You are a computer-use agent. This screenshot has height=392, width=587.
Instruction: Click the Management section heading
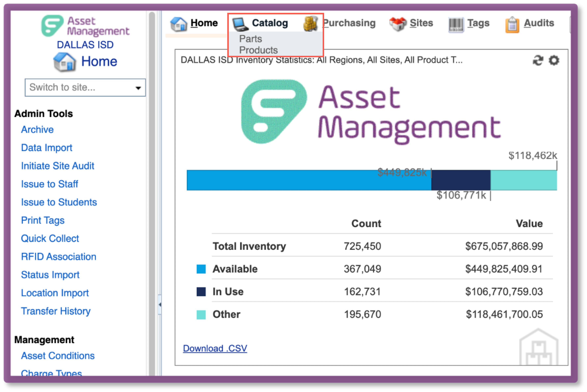point(44,340)
